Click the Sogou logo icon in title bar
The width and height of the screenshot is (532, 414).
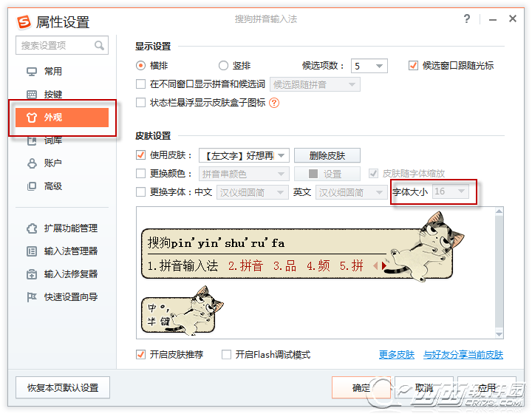click(x=24, y=21)
